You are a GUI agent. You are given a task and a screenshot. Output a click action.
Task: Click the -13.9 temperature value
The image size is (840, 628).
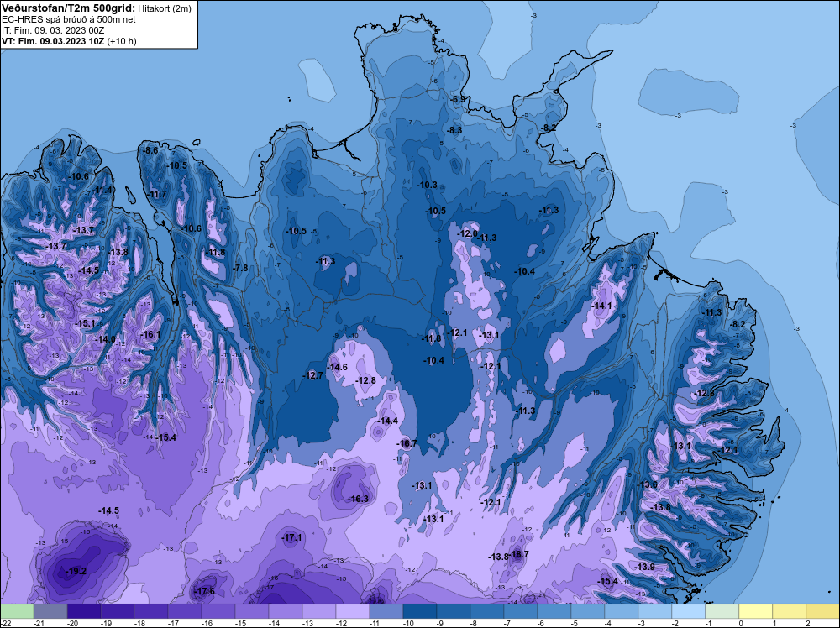tap(644, 567)
